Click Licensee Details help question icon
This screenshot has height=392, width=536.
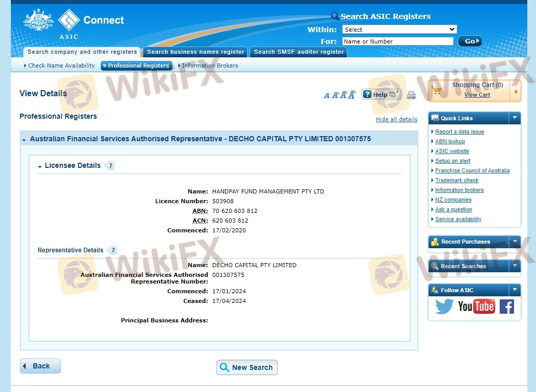(109, 166)
